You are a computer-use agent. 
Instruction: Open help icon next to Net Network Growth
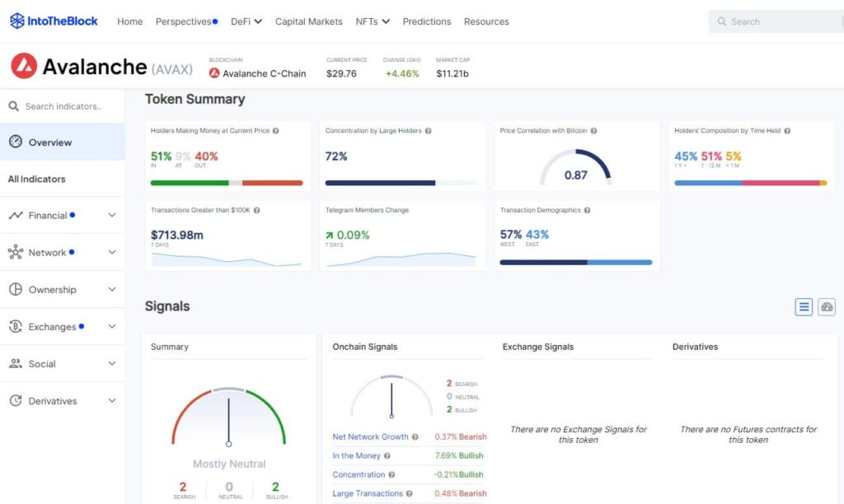tap(415, 436)
